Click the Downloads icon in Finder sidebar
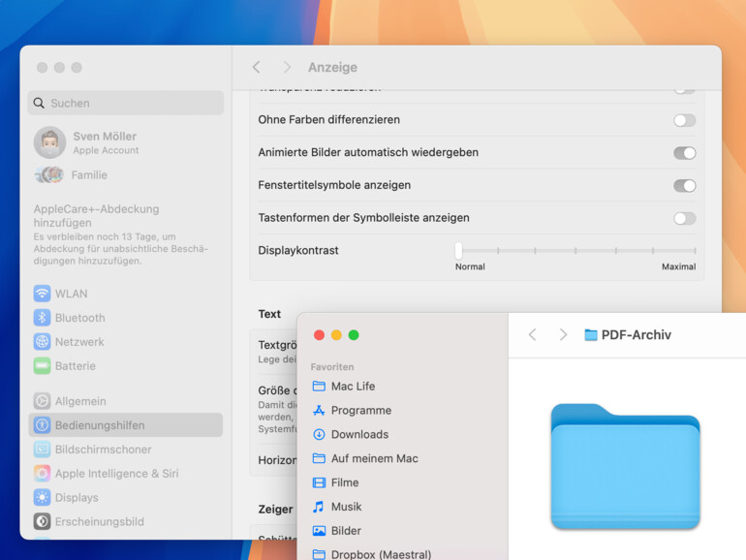 [319, 434]
